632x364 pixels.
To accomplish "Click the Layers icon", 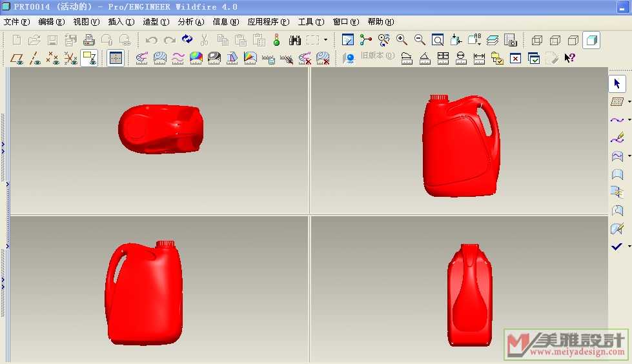I will (x=492, y=40).
